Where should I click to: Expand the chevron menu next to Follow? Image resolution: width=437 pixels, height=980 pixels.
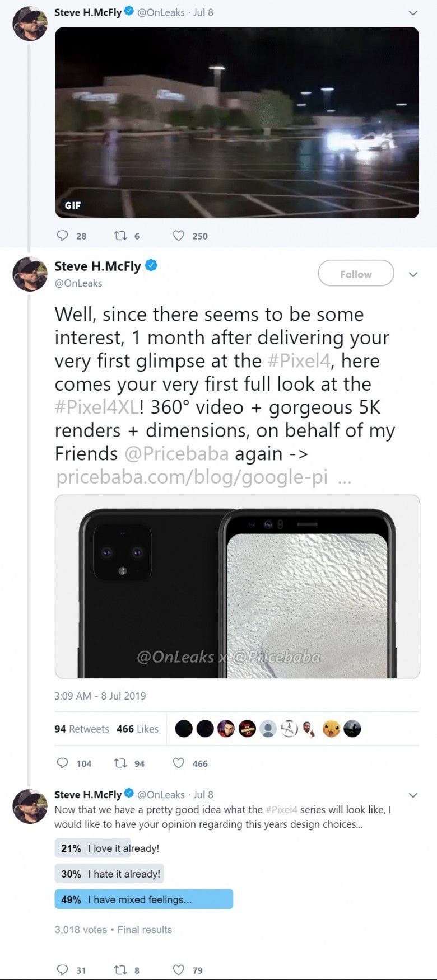point(413,274)
